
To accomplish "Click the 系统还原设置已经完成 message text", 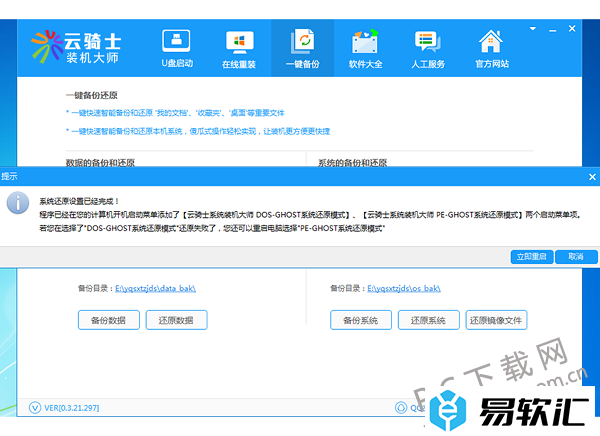I will [79, 201].
